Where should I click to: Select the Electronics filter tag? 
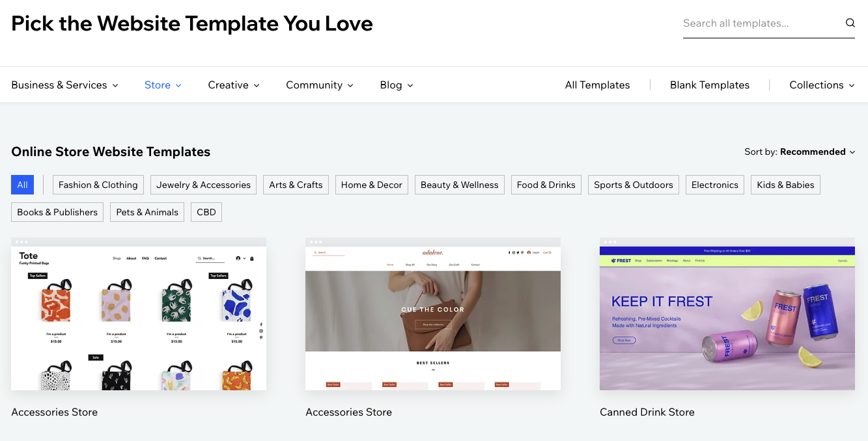pos(715,185)
